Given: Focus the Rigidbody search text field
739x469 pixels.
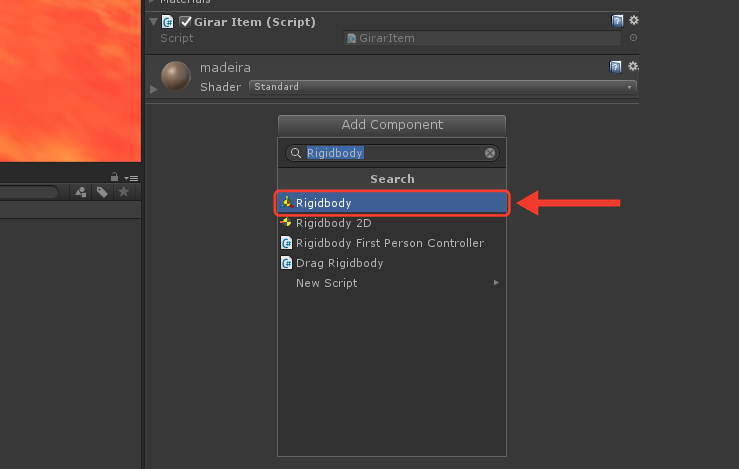Looking at the screenshot, I should (x=394, y=153).
